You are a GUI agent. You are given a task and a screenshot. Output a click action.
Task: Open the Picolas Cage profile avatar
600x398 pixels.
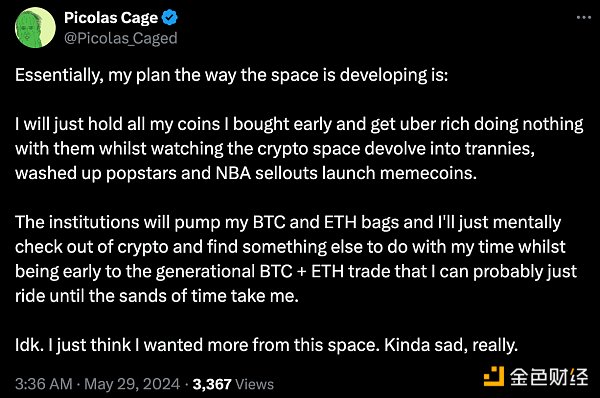(35, 28)
